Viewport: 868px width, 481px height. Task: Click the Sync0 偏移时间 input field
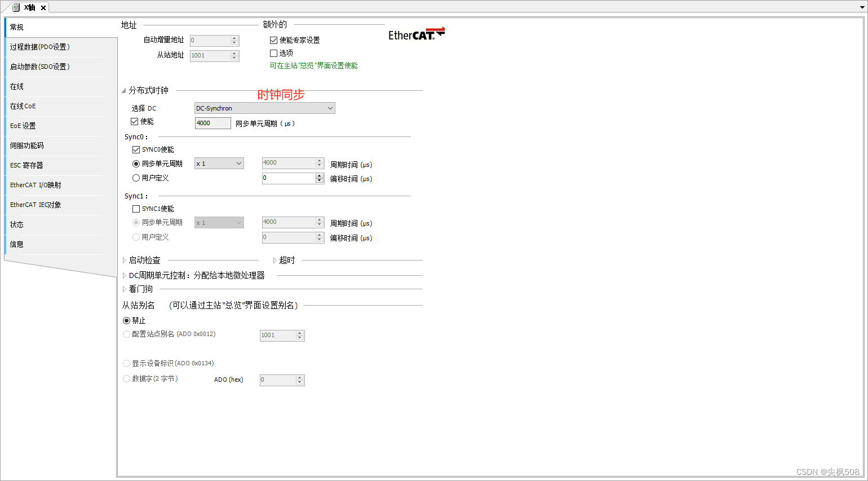tap(289, 178)
